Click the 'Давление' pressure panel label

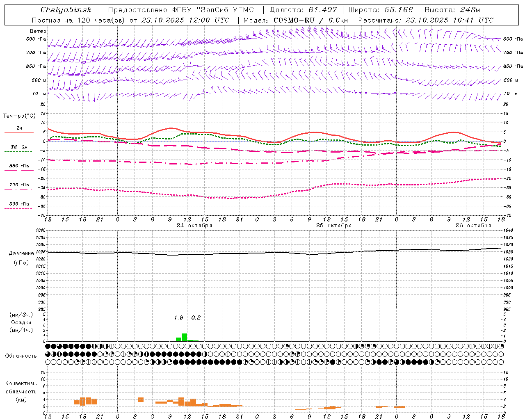21,253
